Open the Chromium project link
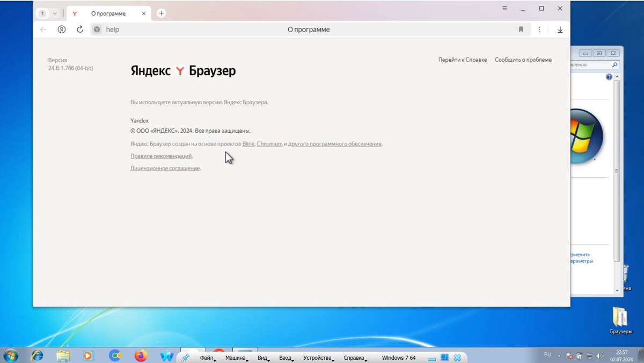 (x=269, y=144)
